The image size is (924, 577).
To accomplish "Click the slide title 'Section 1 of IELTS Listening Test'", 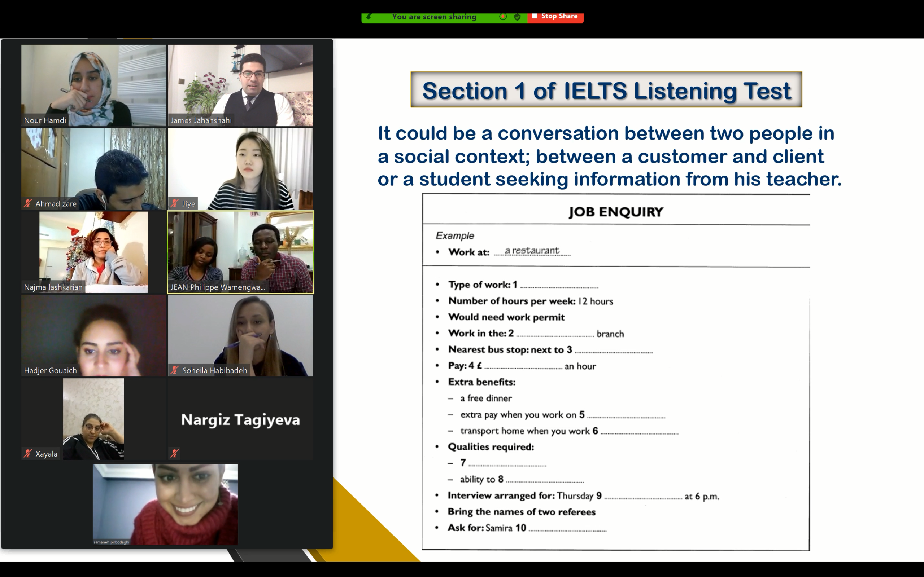I will pyautogui.click(x=606, y=90).
